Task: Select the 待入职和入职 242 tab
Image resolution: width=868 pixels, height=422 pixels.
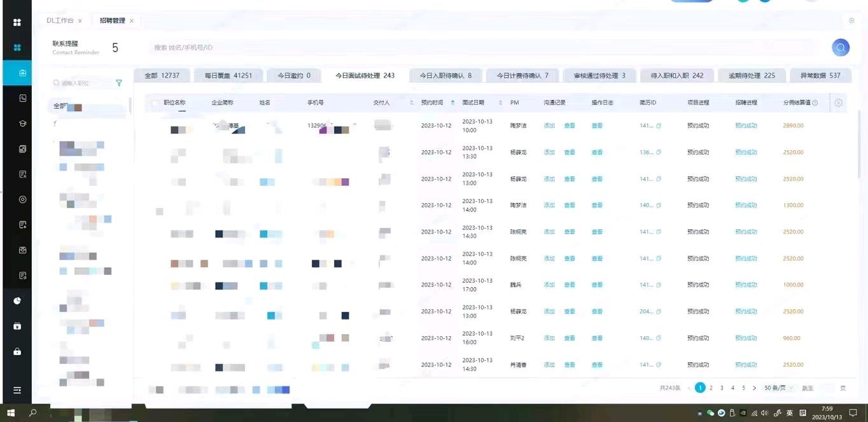Action: (x=677, y=75)
